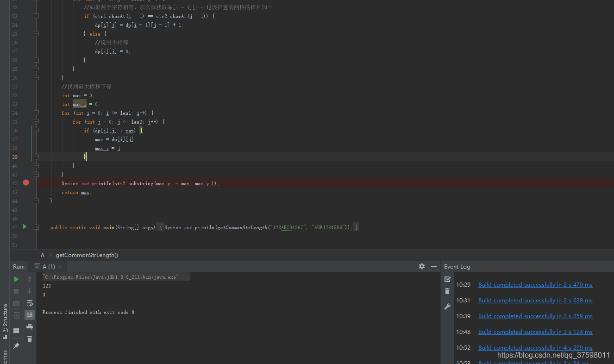The width and height of the screenshot is (614, 364).
Task: Click the stop process square icon
Action: coord(16,291)
